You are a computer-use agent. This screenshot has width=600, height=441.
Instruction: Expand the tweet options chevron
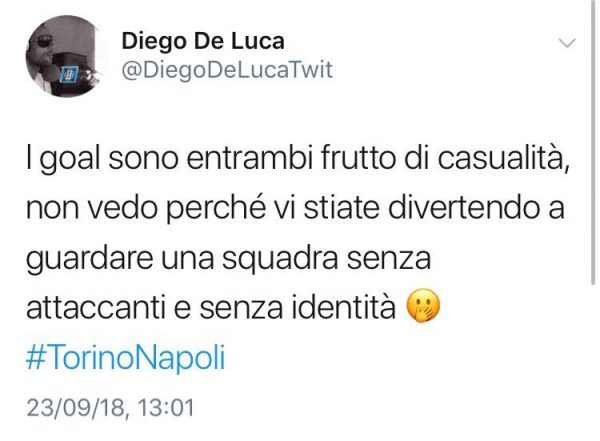pos(567,42)
